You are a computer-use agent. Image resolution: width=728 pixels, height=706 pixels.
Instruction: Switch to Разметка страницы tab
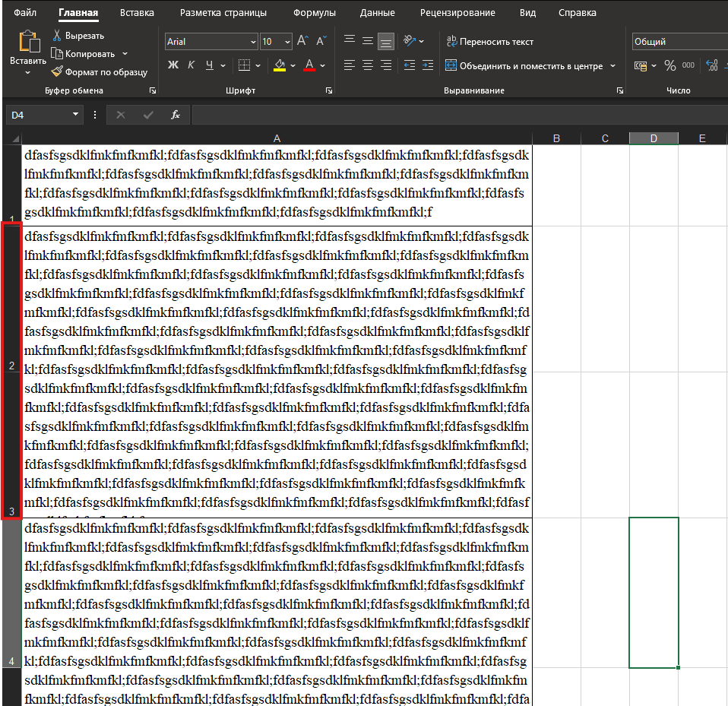point(223,12)
